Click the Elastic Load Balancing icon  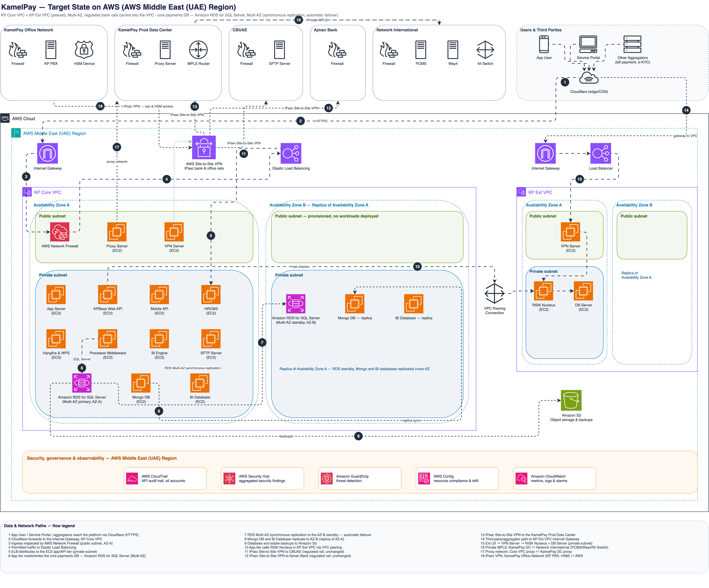291,153
